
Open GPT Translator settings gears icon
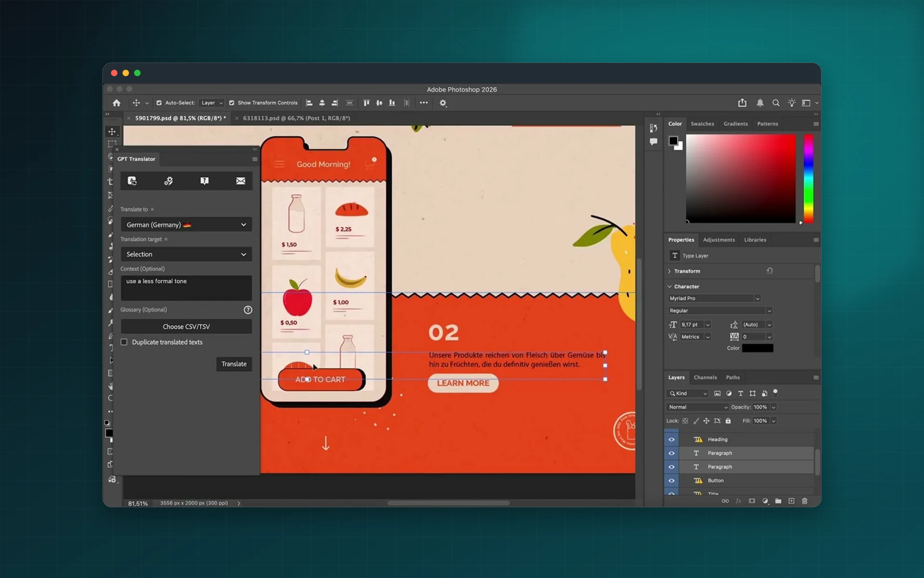pyautogui.click(x=168, y=181)
